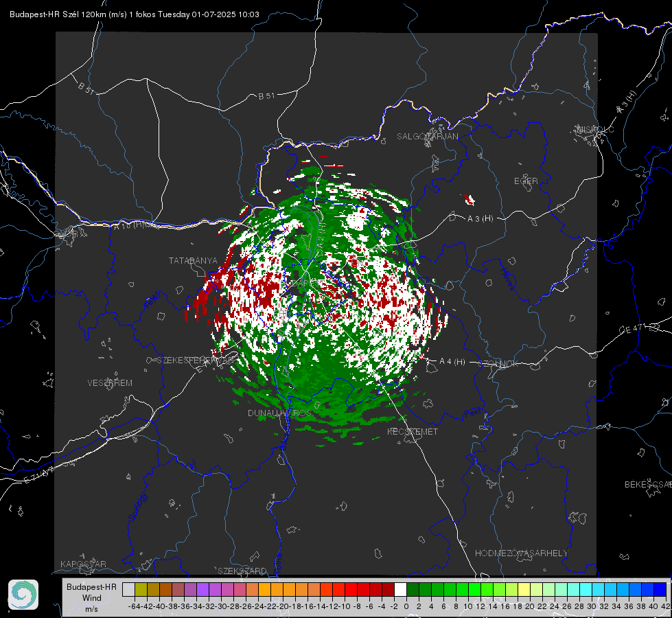Image resolution: width=672 pixels, height=618 pixels.
Task: Click the DUNAÚJVÁROS city label
Action: coord(280,413)
